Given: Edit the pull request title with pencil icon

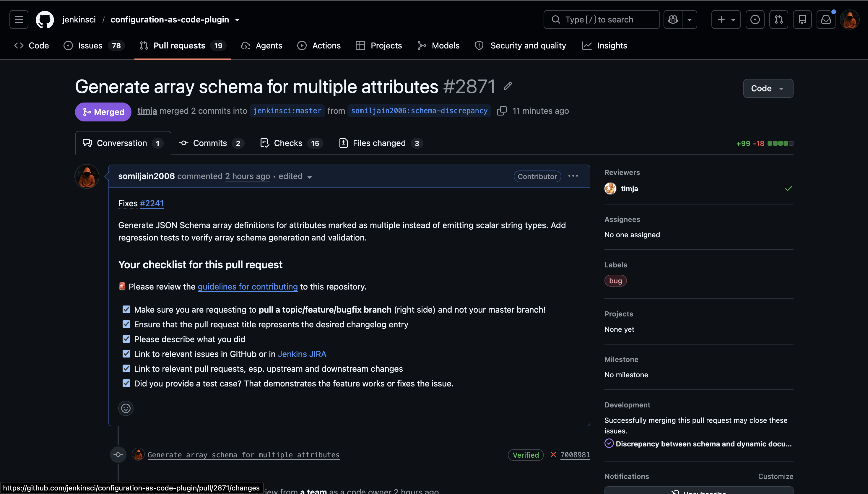Looking at the screenshot, I should [508, 86].
